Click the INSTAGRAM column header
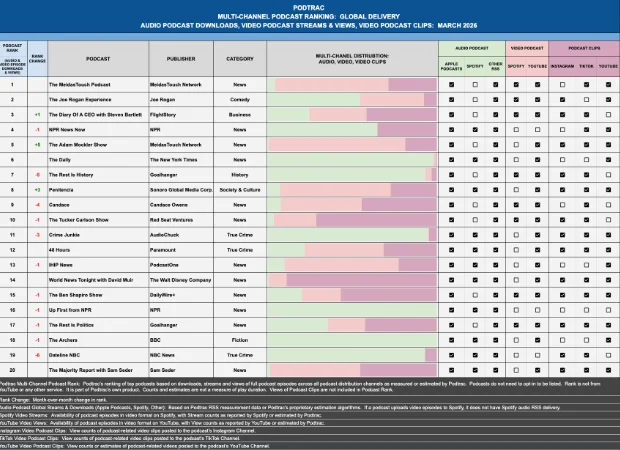Screen dimensions: 620x450 click(x=562, y=66)
